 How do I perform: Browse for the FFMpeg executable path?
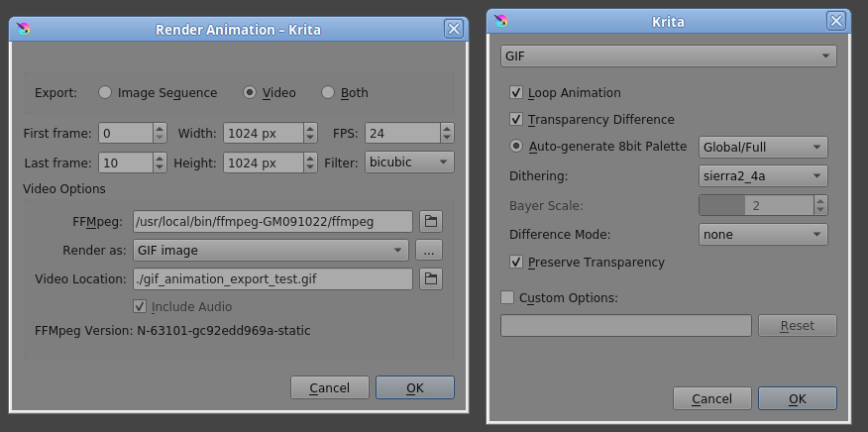coord(430,221)
